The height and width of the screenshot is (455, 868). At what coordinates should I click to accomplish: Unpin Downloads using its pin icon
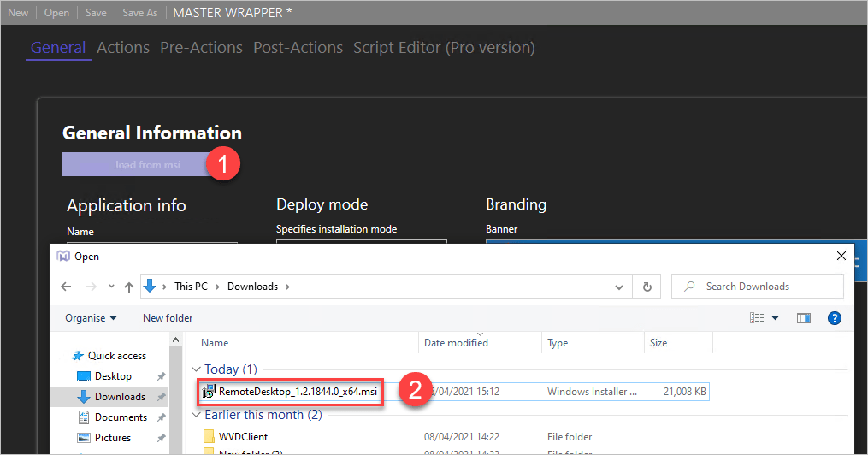point(161,397)
